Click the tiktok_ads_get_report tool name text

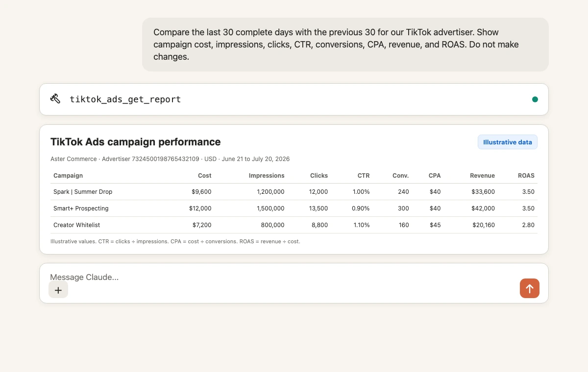125,99
